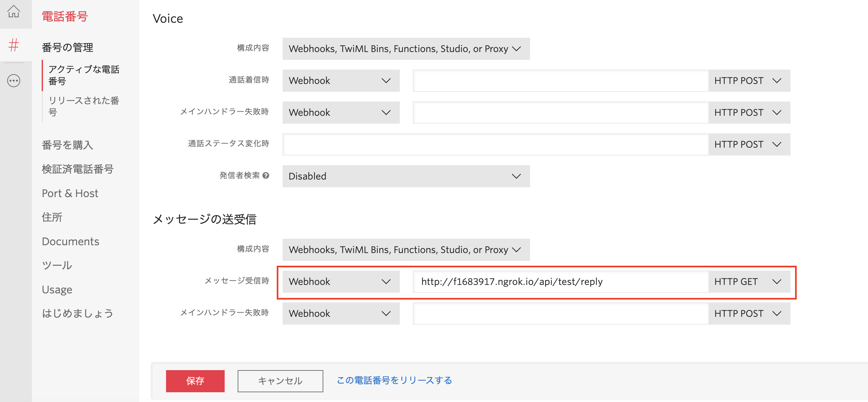Expand 発信者検索 Disabled dropdown
Viewport: 868px width, 402px height.
[x=406, y=176]
